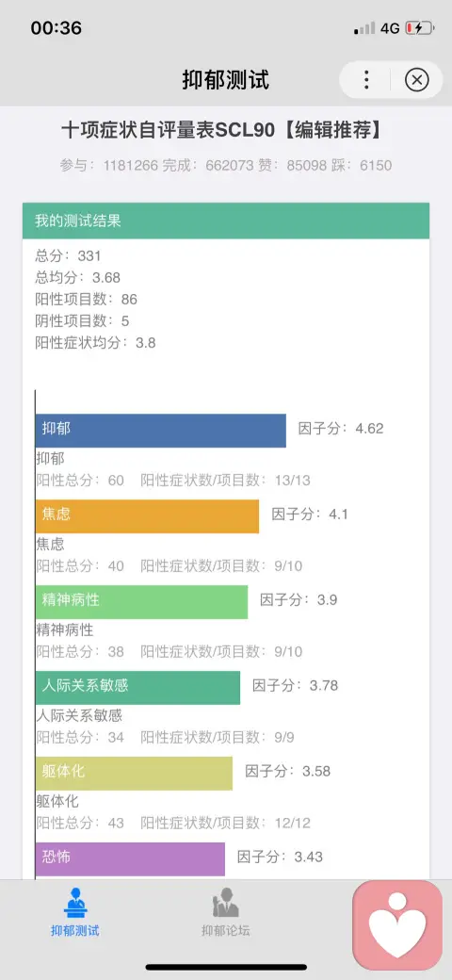The height and width of the screenshot is (980, 452).
Task: Click the blue 抑郁 factor bar
Action: coord(160,430)
